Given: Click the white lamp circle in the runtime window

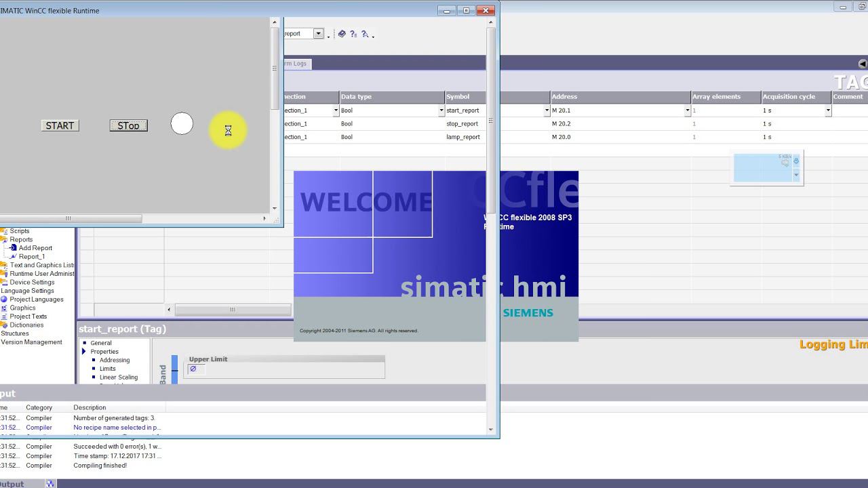Looking at the screenshot, I should point(182,123).
